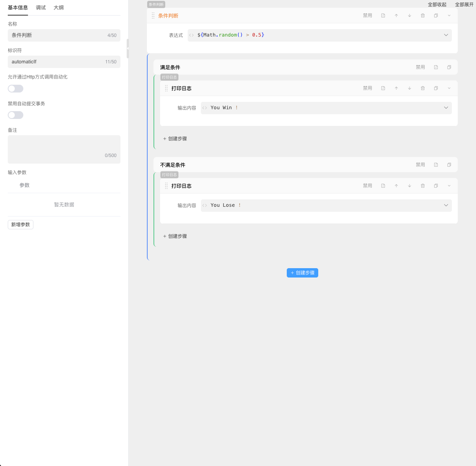The image size is (476, 466).
Task: Move the 'You Win' log step down
Action: tap(410, 88)
